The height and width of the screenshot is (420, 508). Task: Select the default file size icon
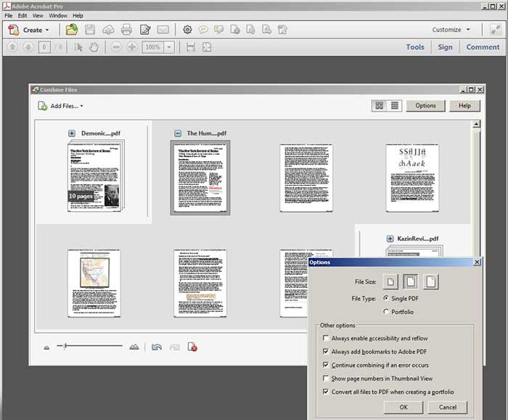(411, 281)
